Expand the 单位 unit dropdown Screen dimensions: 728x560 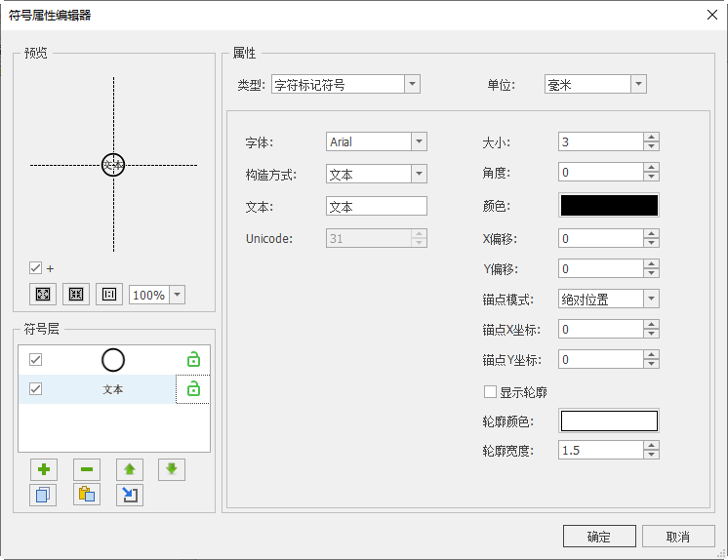638,85
